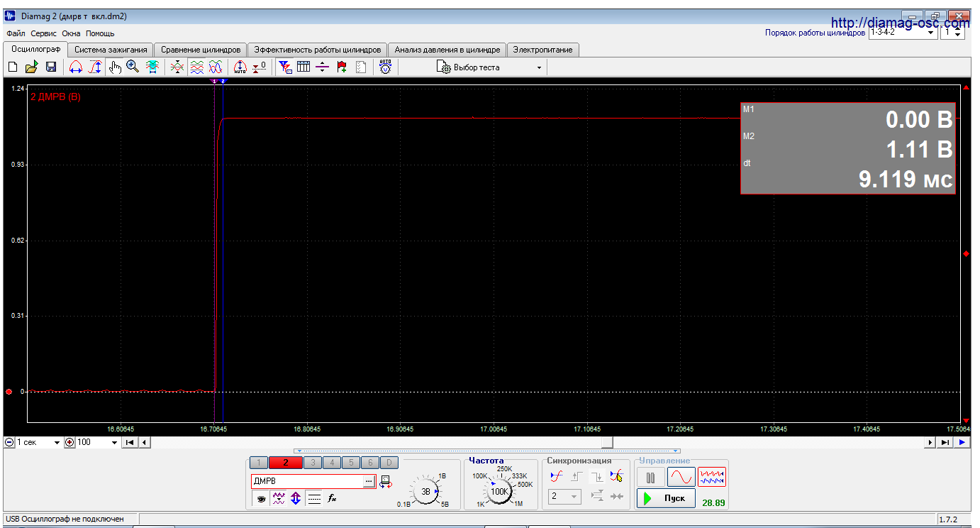Select active red channel 2 button
Image resolution: width=980 pixels, height=528 pixels.
(x=286, y=463)
